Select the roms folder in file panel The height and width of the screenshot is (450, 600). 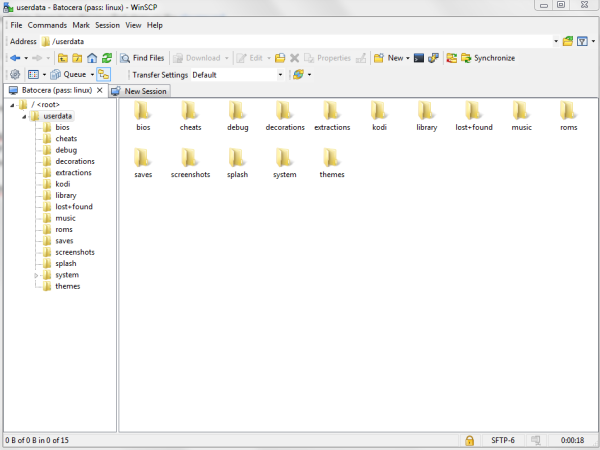pyautogui.click(x=568, y=116)
